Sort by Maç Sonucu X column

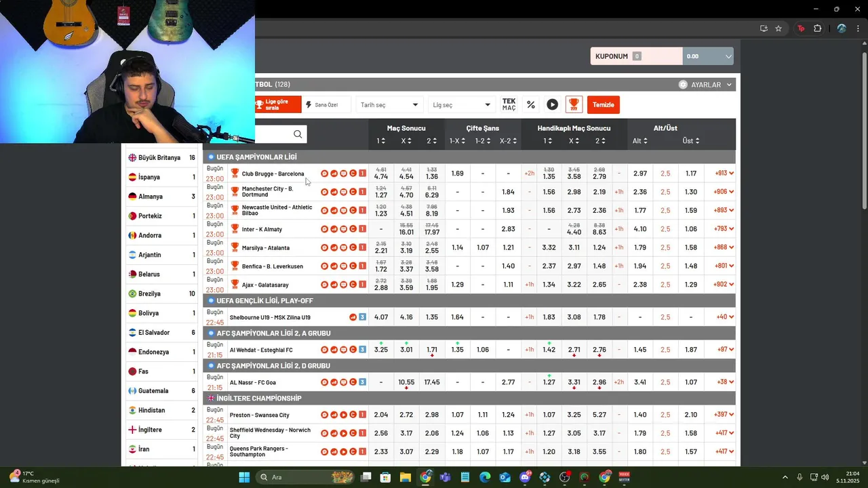[406, 141]
